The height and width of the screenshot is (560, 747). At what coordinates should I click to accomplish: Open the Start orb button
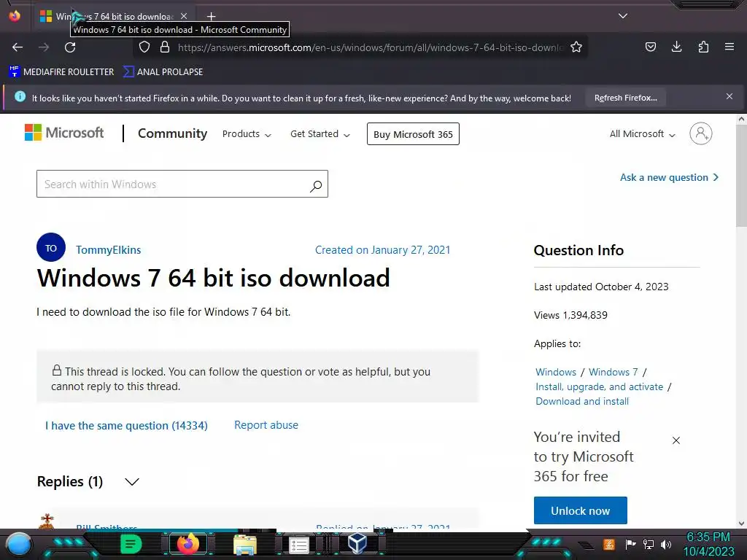19,544
